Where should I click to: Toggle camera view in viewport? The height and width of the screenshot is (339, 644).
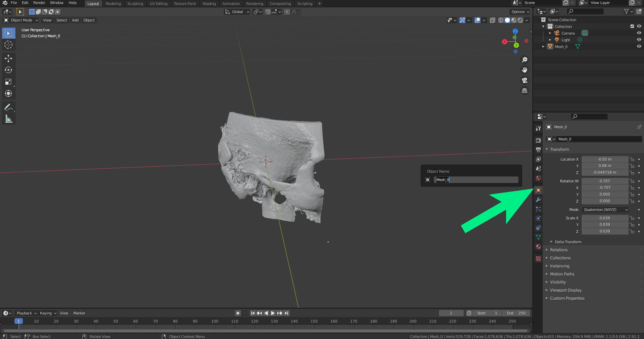click(x=524, y=80)
